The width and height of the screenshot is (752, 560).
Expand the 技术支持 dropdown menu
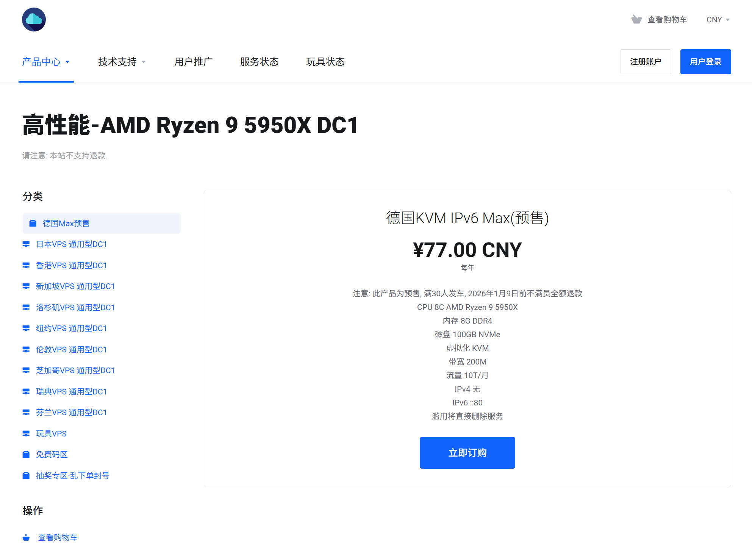click(x=122, y=62)
